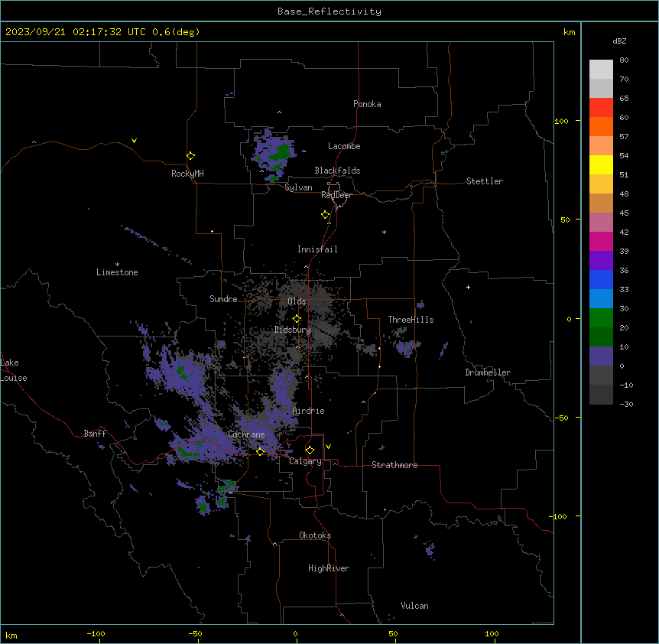Click the yellow V marker northwest of RockyMH
The height and width of the screenshot is (644, 659).
[134, 141]
